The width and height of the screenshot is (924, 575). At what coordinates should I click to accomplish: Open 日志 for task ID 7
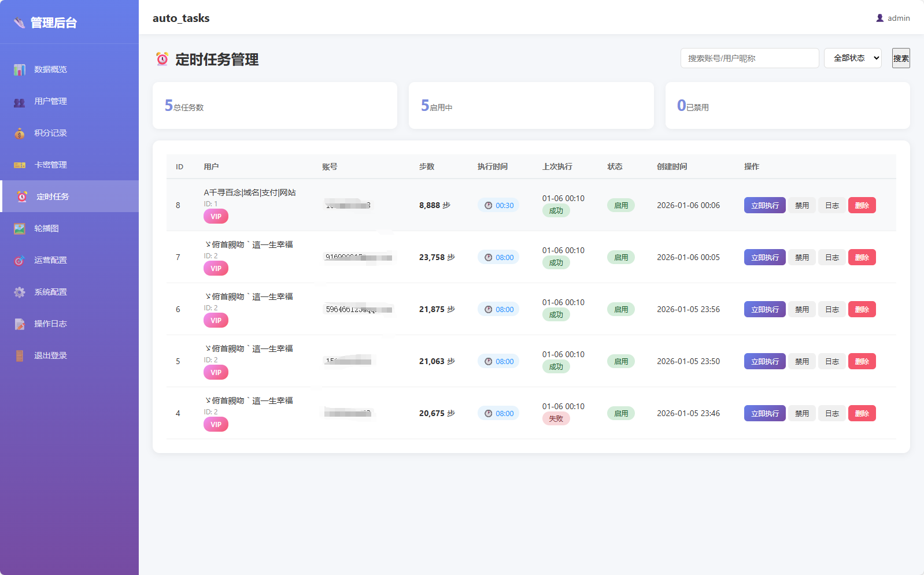[832, 257]
